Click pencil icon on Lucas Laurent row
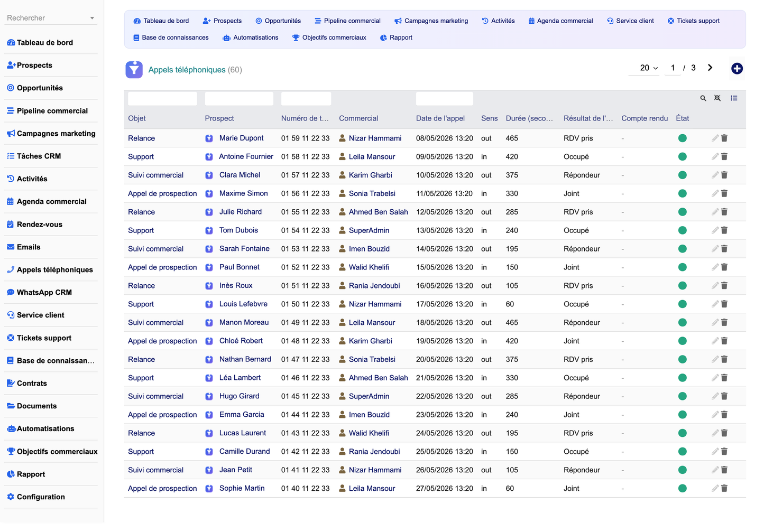 715,433
